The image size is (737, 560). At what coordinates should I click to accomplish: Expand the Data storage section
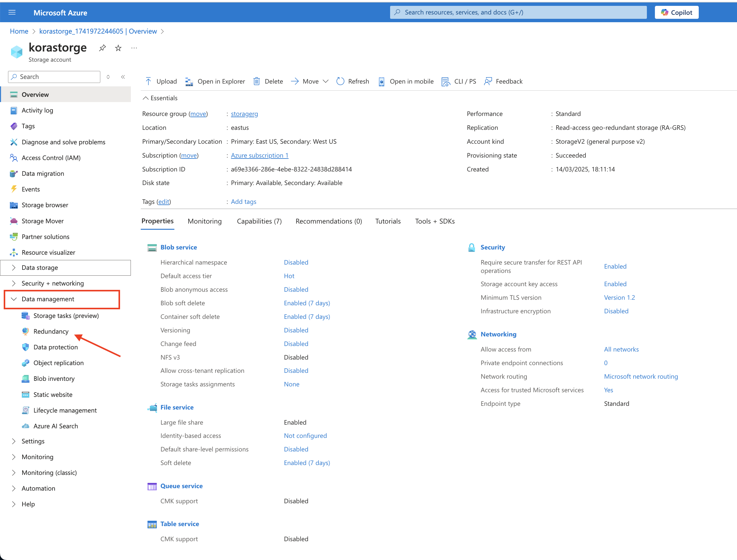(x=66, y=268)
